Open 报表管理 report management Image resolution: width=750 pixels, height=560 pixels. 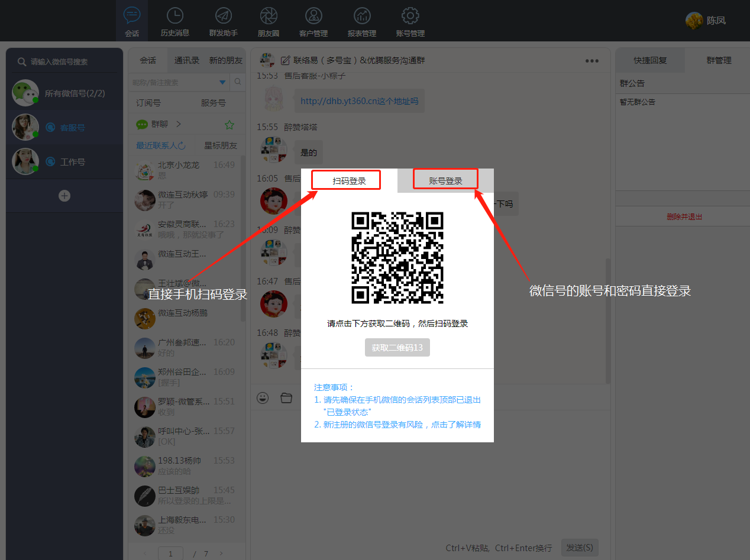click(x=362, y=21)
